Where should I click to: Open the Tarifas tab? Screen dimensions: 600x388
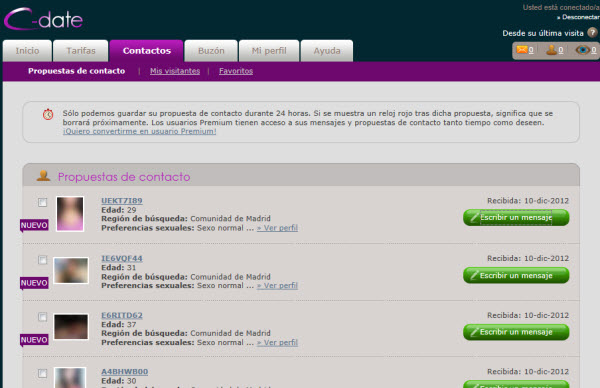(x=81, y=51)
